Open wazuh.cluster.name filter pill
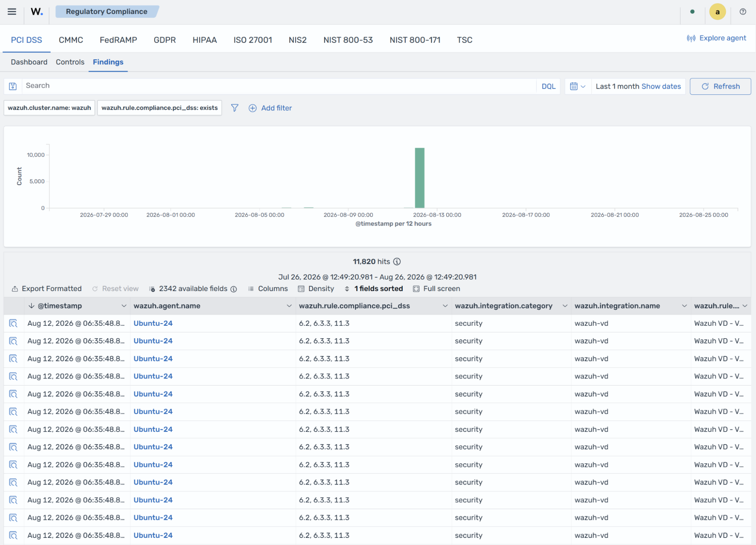The height and width of the screenshot is (545, 756). pyautogui.click(x=49, y=108)
